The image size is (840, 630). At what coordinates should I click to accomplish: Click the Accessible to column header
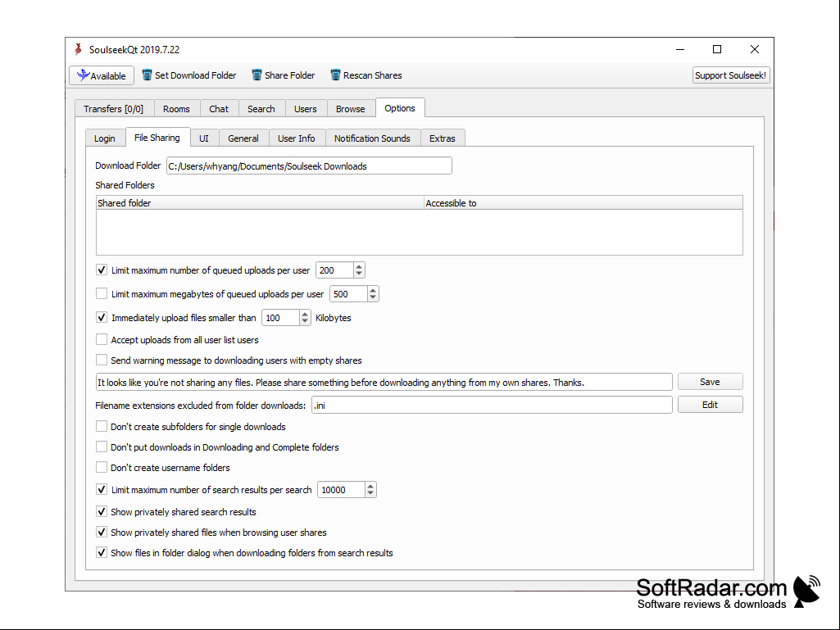pyautogui.click(x=583, y=203)
